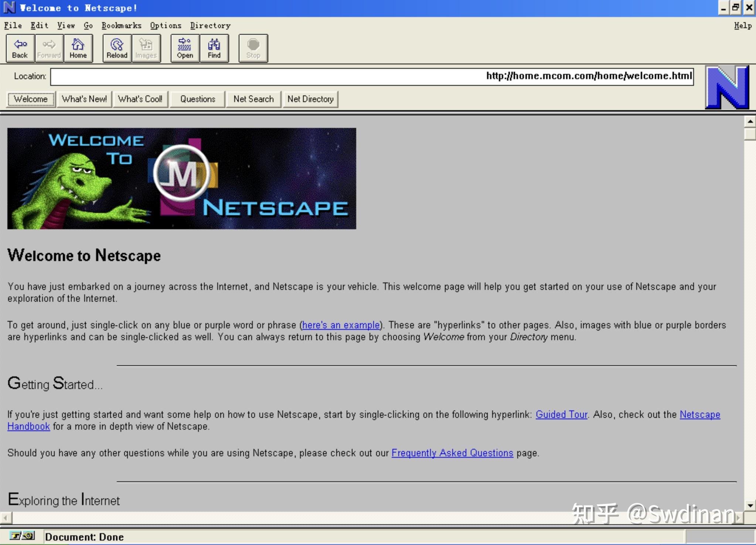This screenshot has width=756, height=545.
Task: Click the "Getting Started..." section heading
Action: tap(55, 383)
